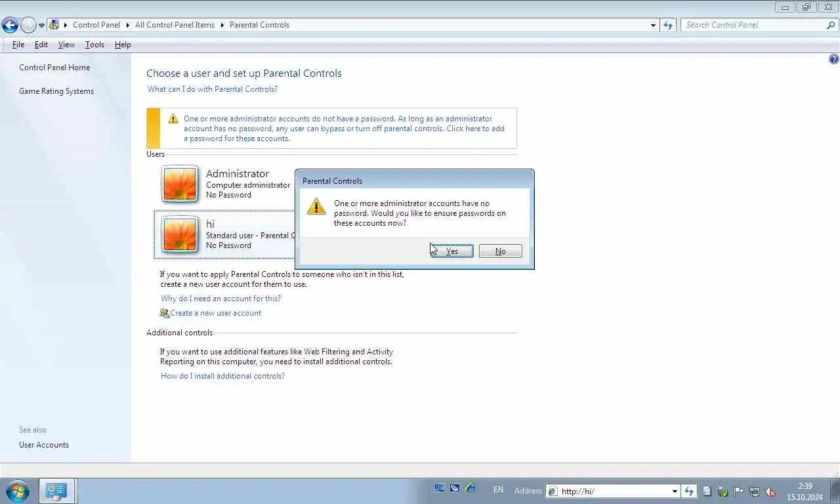
Task: Select the Administrator account picture
Action: (180, 184)
